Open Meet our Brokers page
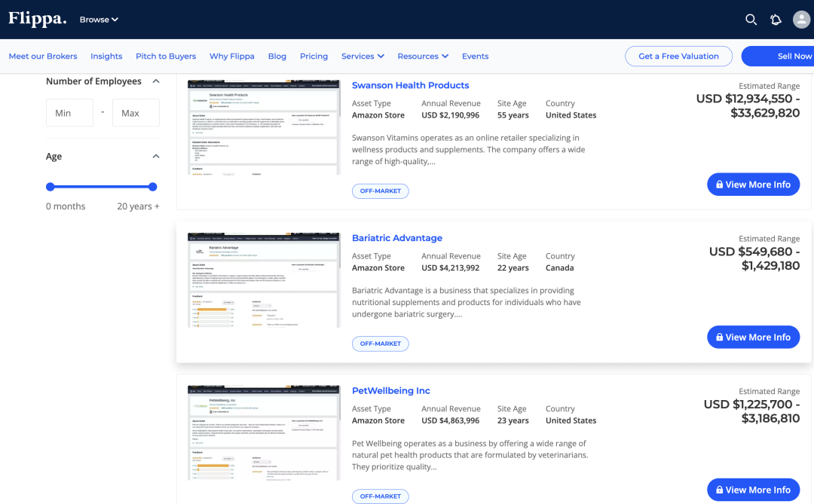 [43, 56]
